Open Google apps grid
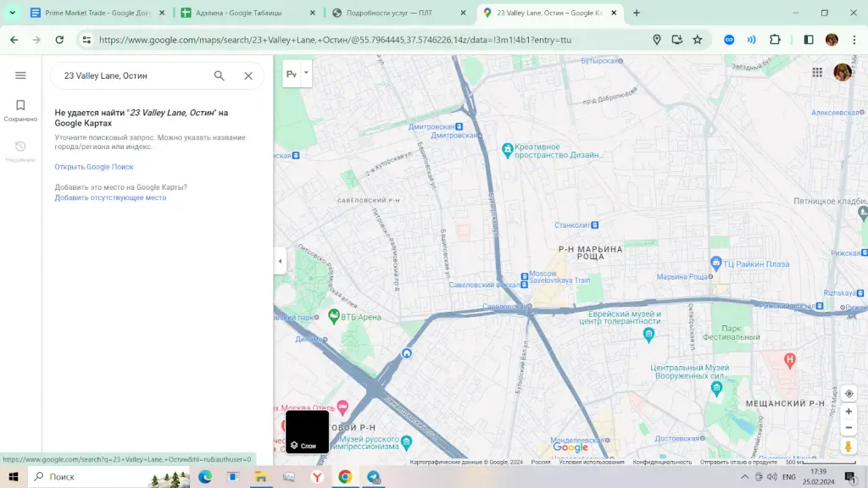 coord(817,72)
